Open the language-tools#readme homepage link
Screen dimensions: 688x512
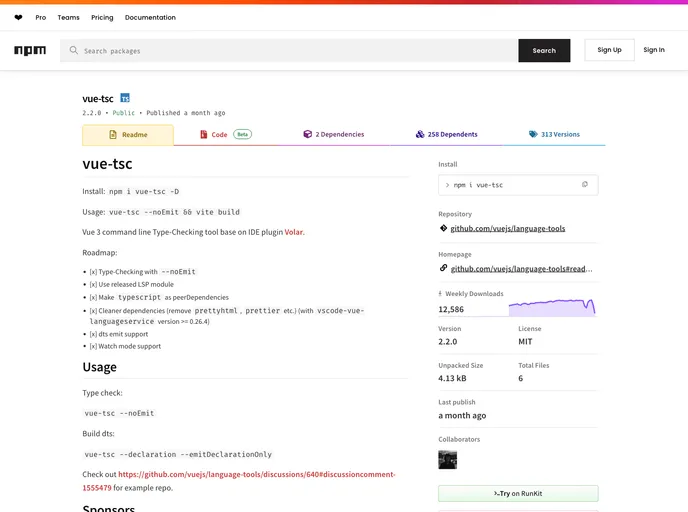pos(521,269)
